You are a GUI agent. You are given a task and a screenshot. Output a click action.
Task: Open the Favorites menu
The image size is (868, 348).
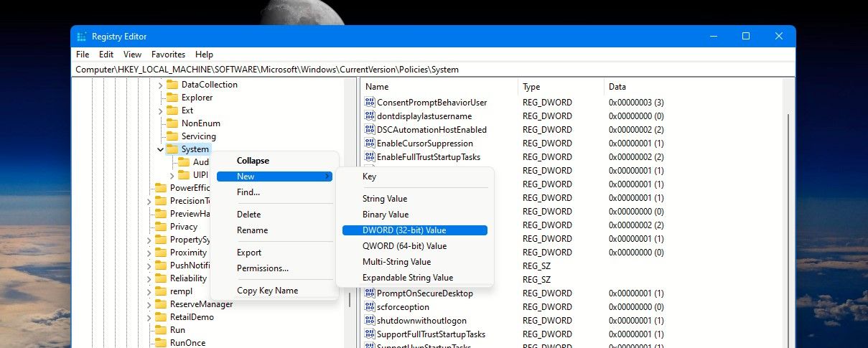point(168,55)
